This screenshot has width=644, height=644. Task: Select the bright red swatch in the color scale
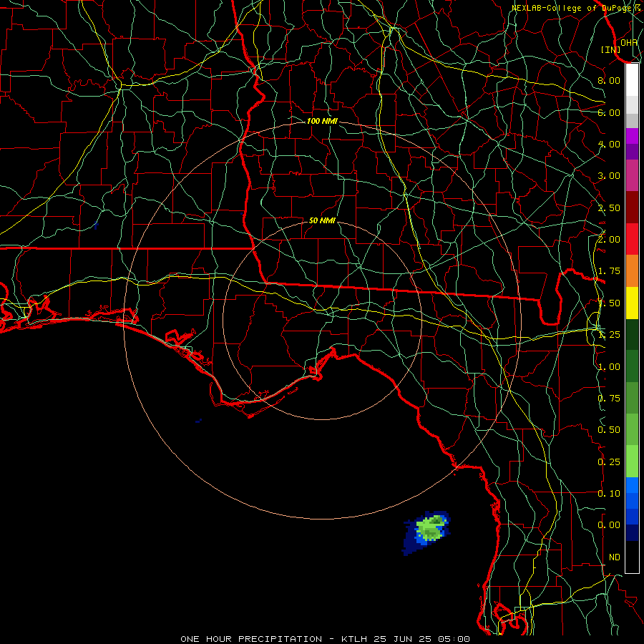632,239
